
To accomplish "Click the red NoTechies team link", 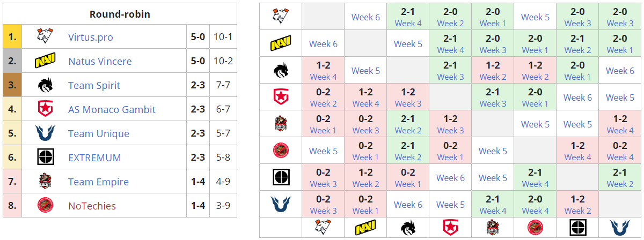I will coord(92,206).
